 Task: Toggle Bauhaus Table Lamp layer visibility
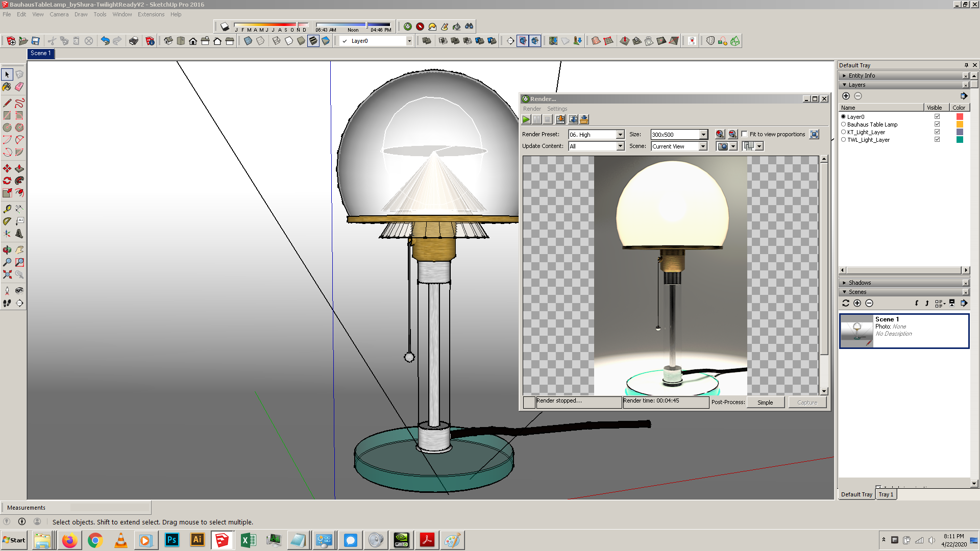(x=937, y=124)
